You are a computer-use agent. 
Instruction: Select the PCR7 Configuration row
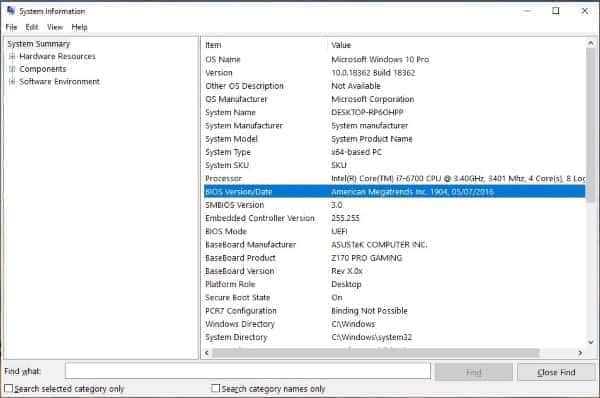394,311
